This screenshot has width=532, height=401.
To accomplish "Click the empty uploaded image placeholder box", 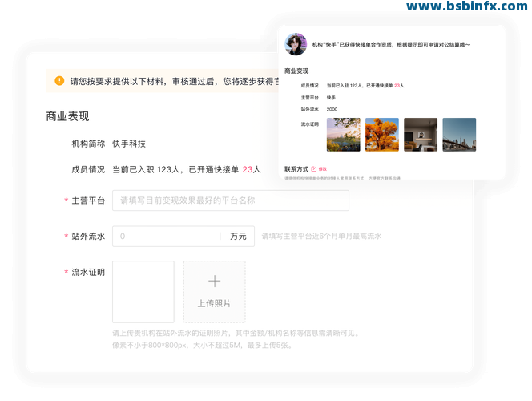I will click(x=143, y=292).
